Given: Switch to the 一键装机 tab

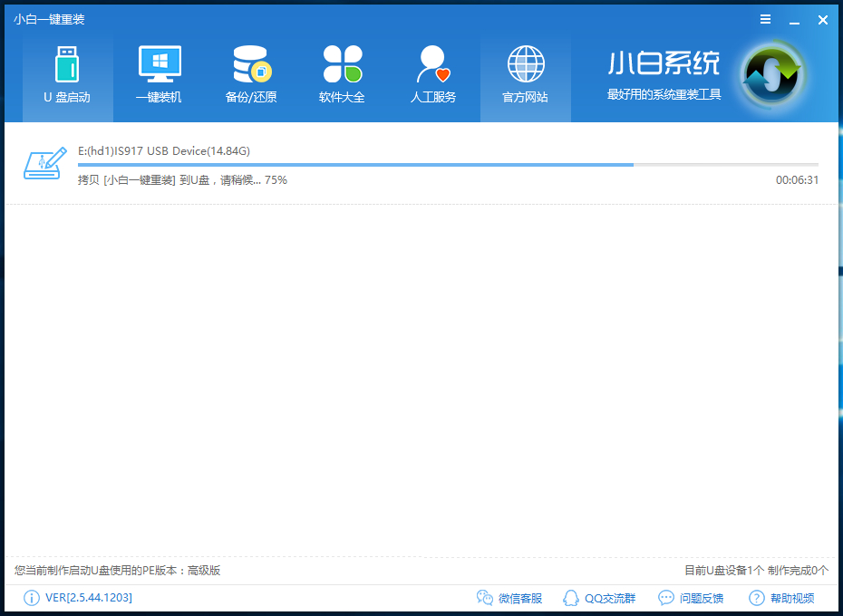Looking at the screenshot, I should click(x=159, y=74).
